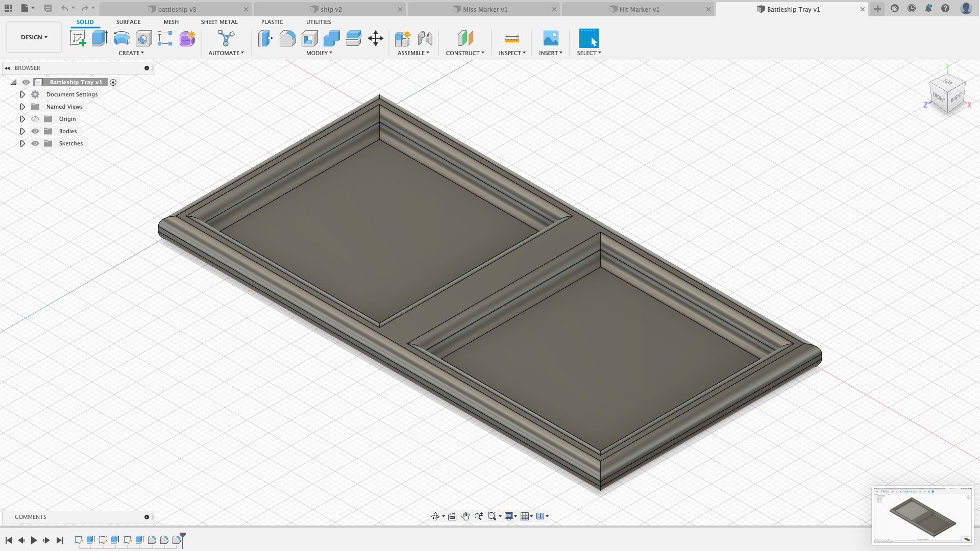Select the Extrude tool in Create panel

(100, 38)
